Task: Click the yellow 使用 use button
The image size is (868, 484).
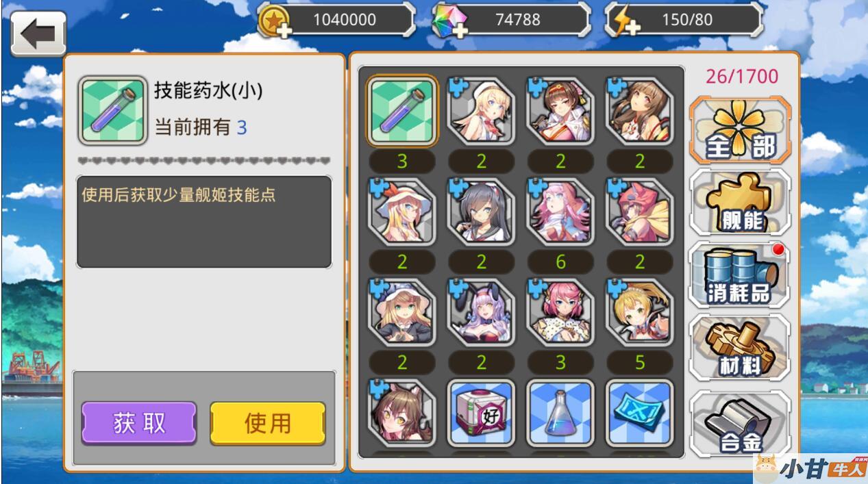Action: pos(268,423)
